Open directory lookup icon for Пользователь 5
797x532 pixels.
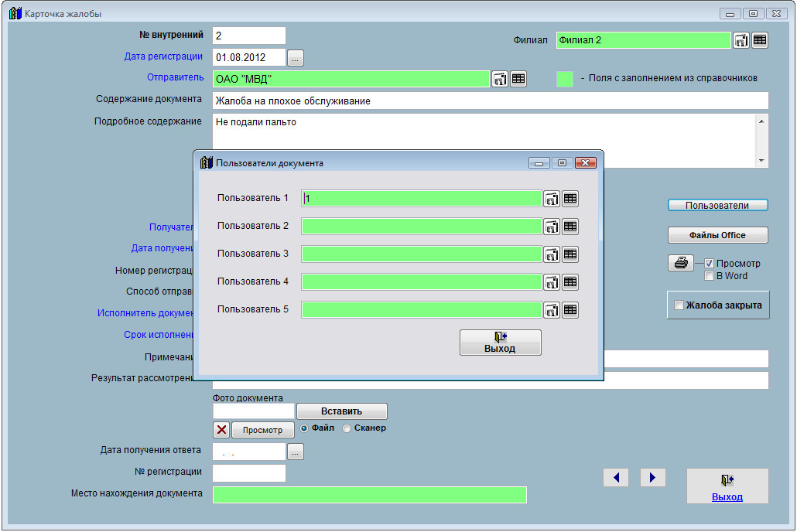coord(552,310)
